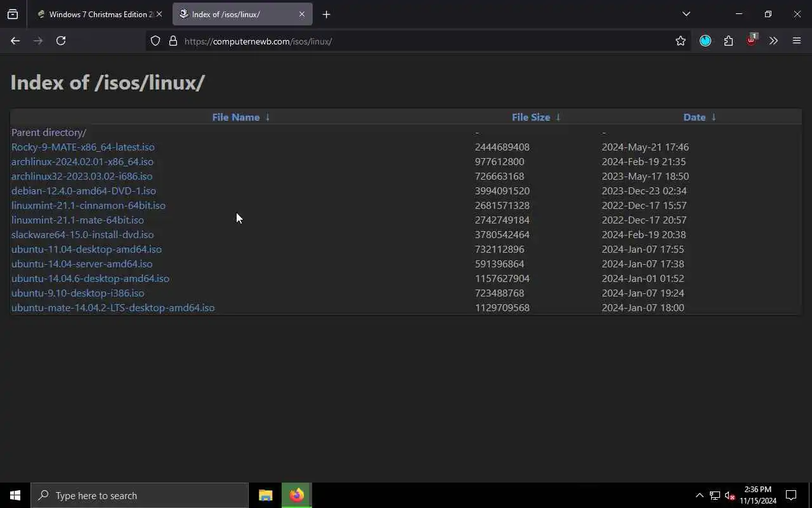Viewport: 812px width, 508px height.
Task: Open a new tab
Action: 326,14
